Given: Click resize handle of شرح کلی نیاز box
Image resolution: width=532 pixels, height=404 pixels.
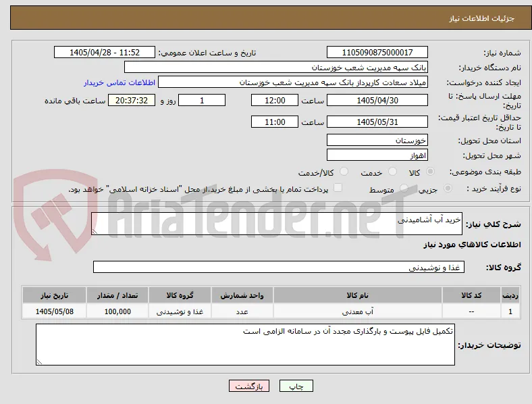Looking at the screenshot, I should click(x=95, y=232).
